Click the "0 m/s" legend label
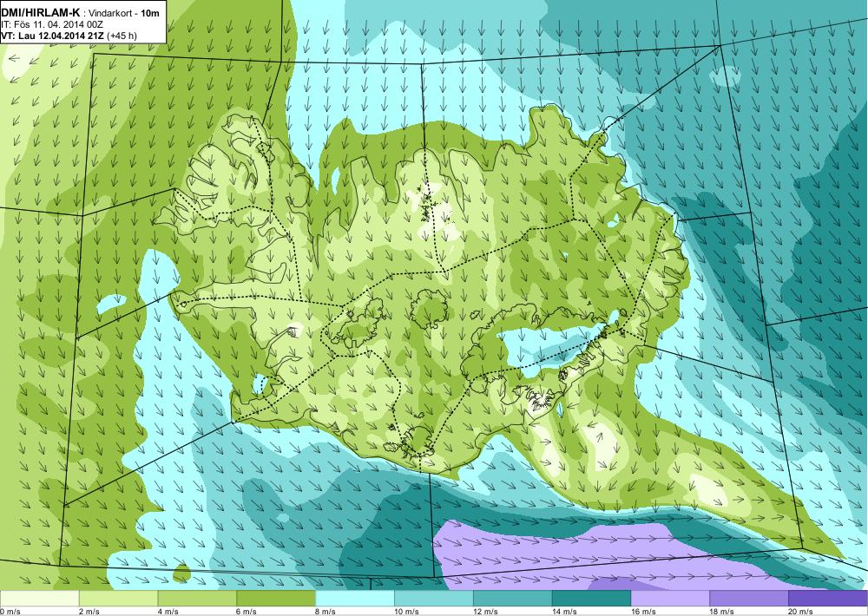868x616 pixels. point(10,612)
